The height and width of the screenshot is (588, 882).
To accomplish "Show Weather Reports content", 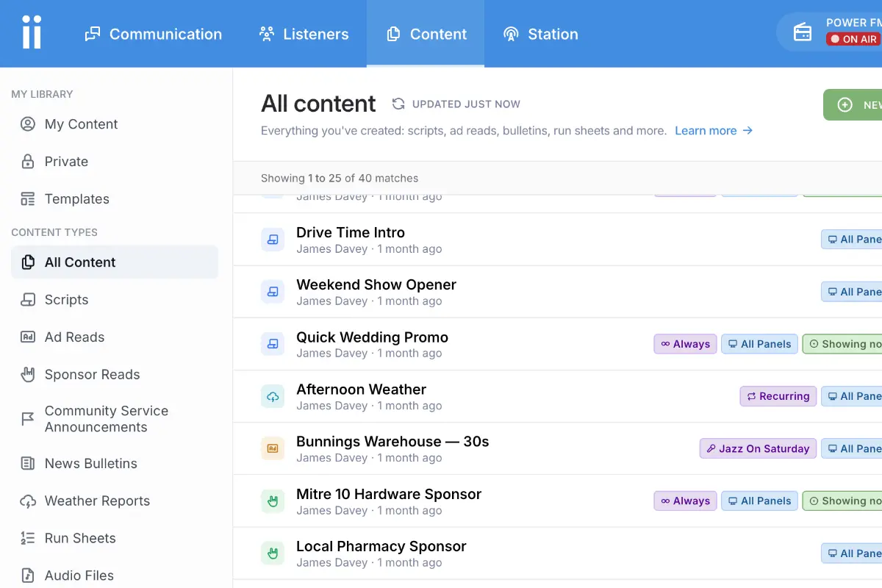I will 115,501.
